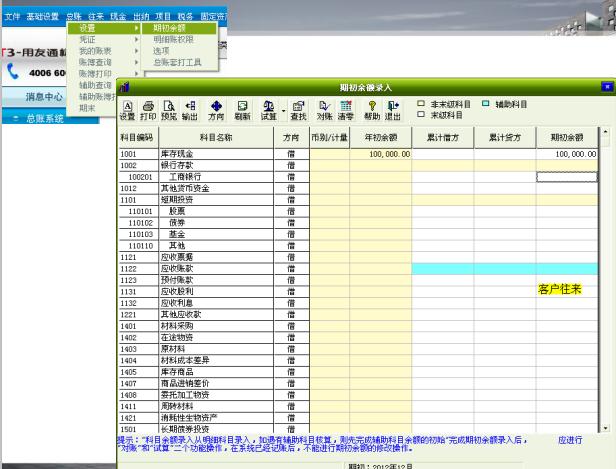Click the 打印 printer toolbar icon
The image size is (616, 469).
pyautogui.click(x=148, y=110)
